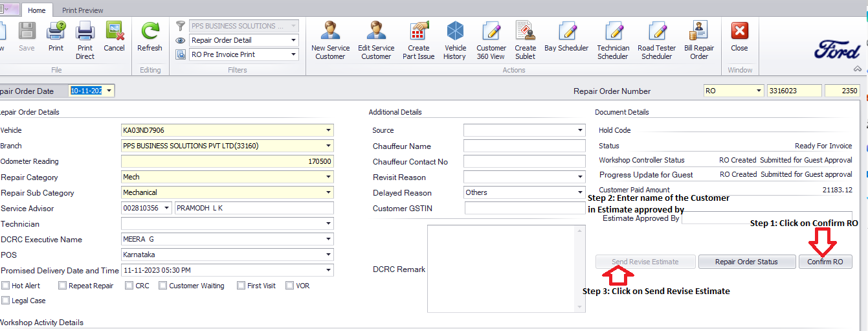This screenshot has width=868, height=331.
Task: Click the DCRC Remark text area
Action: (506, 269)
